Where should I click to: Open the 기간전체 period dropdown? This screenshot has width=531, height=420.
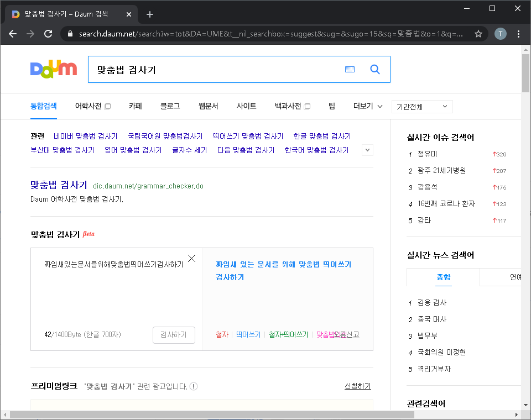(x=422, y=107)
